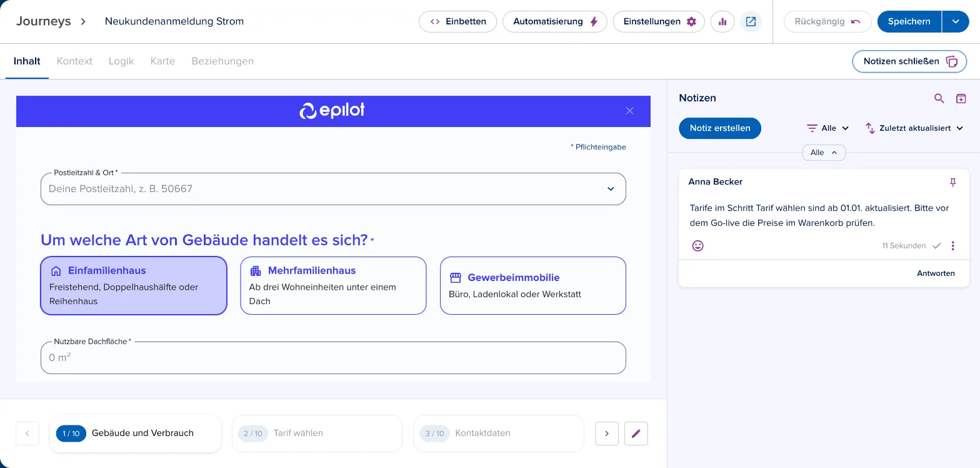Screen dimensions: 980x468
Task: Go to previous steps with left arrow
Action: (27, 434)
